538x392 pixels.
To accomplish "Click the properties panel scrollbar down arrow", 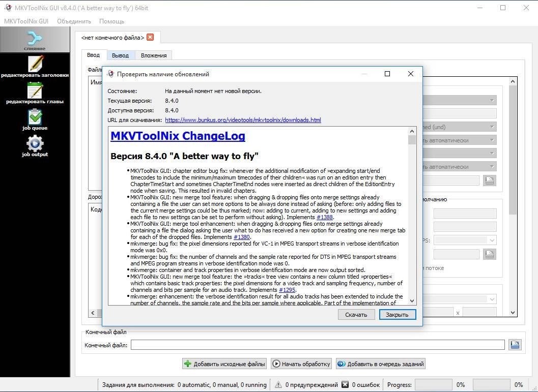I will [513, 313].
